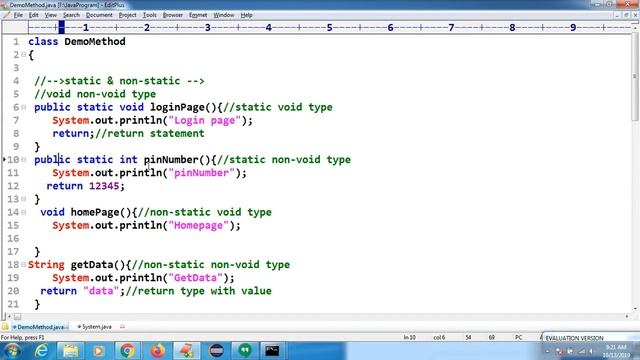The width and height of the screenshot is (640, 360).
Task: Click line number 20 in the gutter
Action: [13, 291]
